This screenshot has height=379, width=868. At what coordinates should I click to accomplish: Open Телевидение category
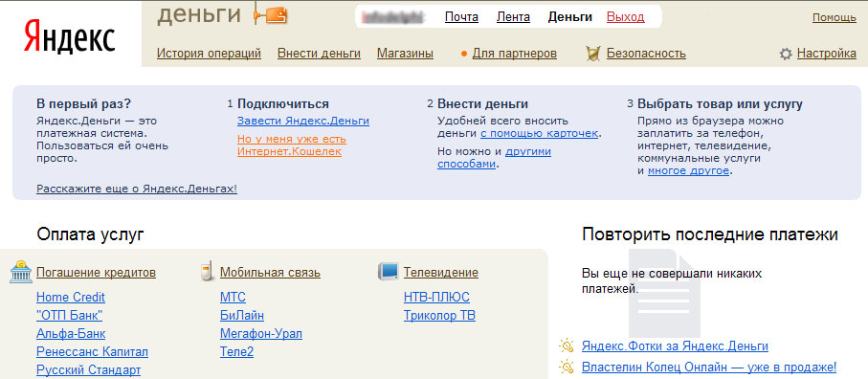click(x=441, y=272)
